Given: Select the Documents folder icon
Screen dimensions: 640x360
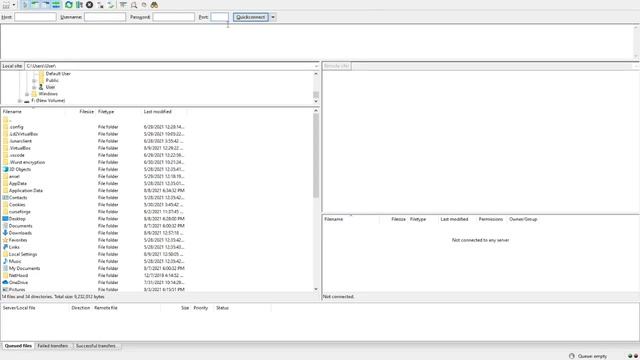Looking at the screenshot, I should tap(5, 226).
